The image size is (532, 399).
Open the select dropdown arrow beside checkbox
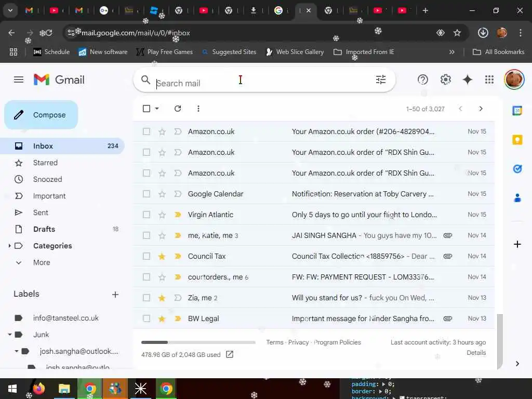click(x=157, y=109)
